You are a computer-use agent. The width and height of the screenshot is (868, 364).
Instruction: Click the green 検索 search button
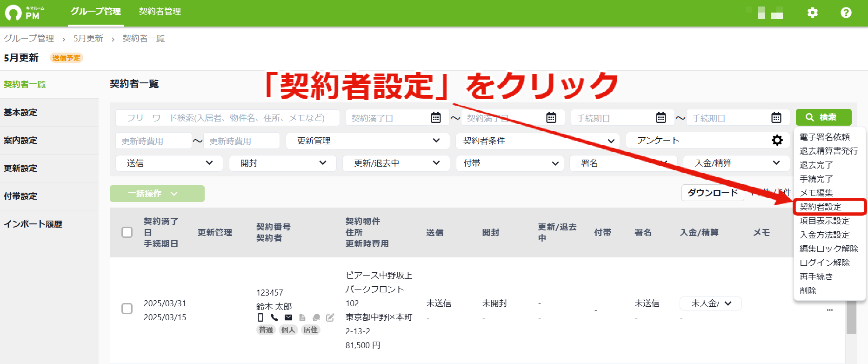point(824,117)
